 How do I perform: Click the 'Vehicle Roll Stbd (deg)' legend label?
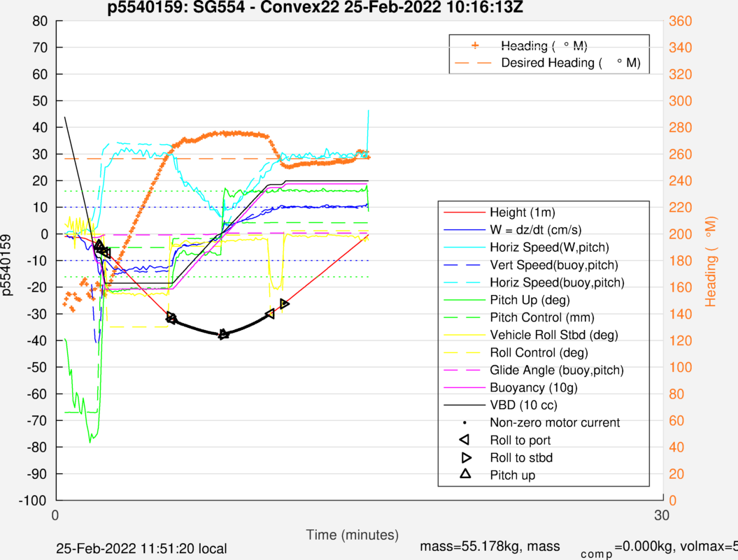coord(554,335)
